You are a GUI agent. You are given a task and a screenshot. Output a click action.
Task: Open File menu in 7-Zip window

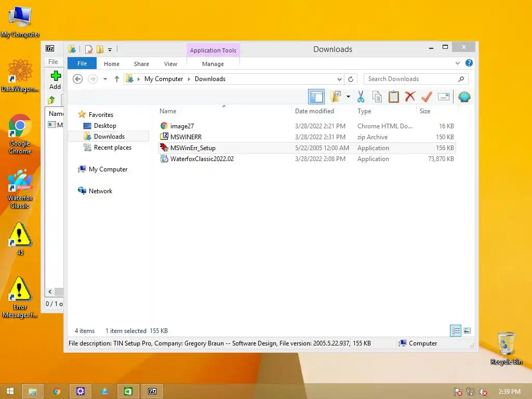tap(53, 62)
